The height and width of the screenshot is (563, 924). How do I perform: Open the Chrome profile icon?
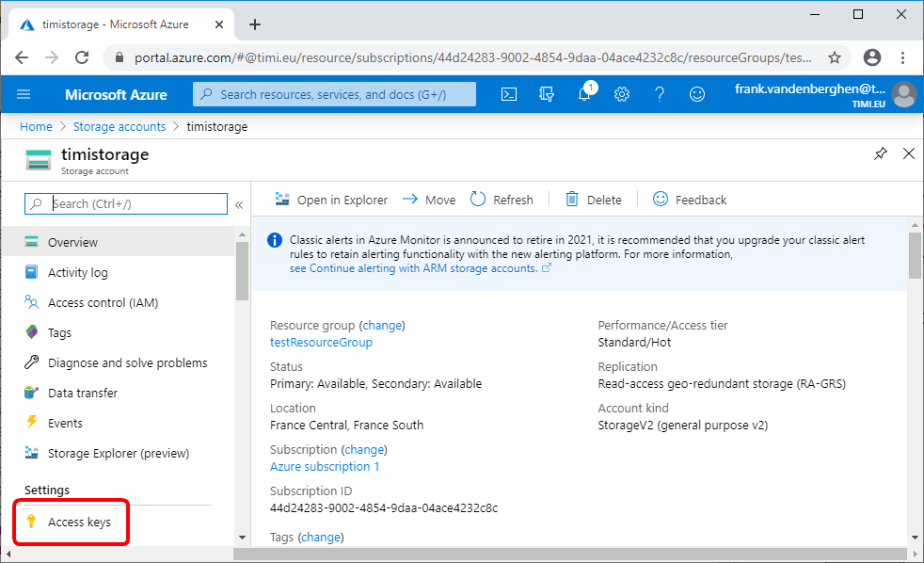(x=872, y=57)
